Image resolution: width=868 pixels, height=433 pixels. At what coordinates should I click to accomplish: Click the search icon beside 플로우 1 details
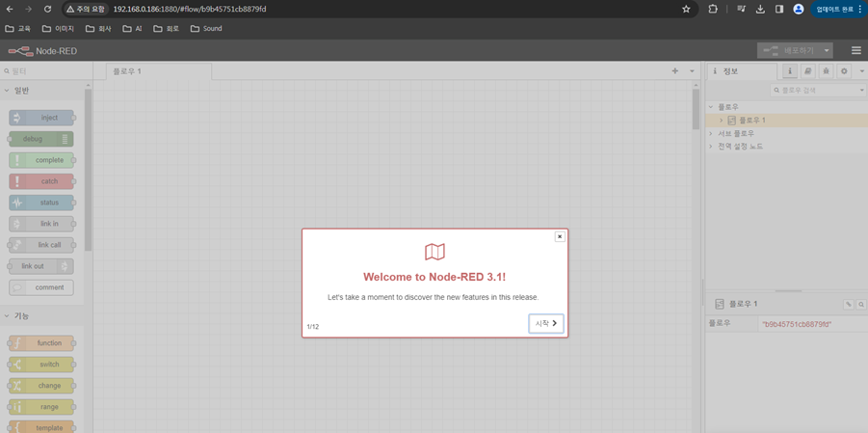861,305
